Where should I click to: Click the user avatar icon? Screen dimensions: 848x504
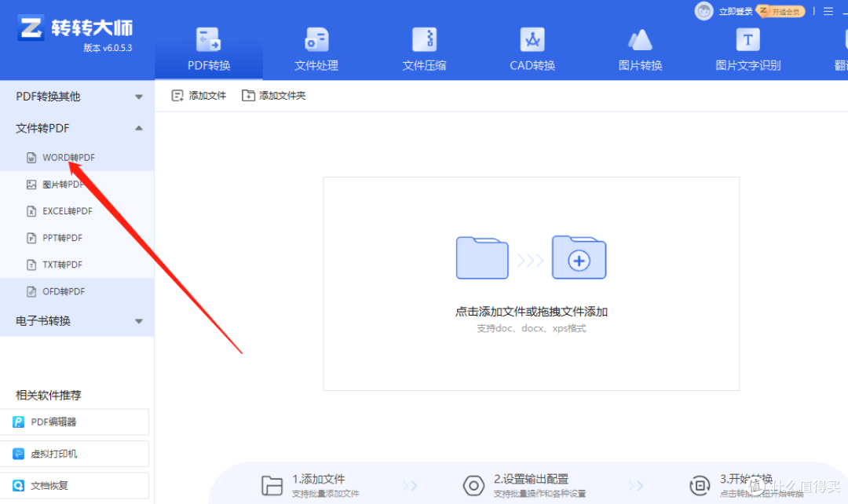click(704, 11)
